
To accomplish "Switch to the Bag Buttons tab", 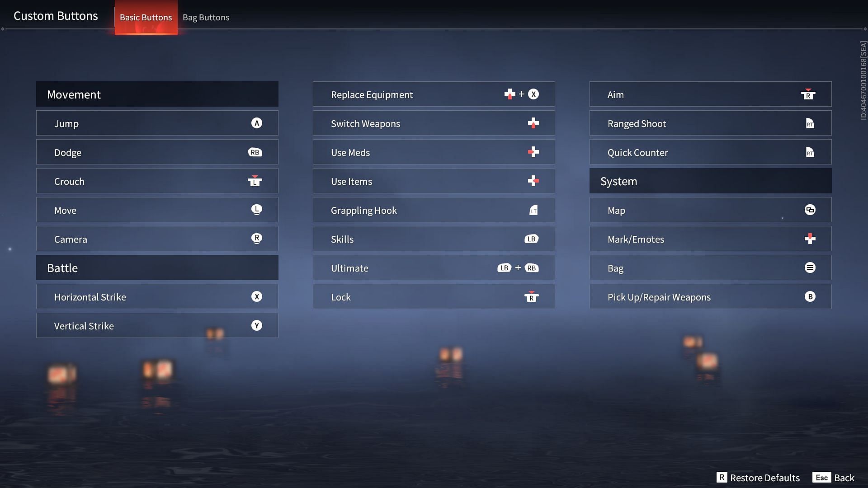I will (x=206, y=17).
